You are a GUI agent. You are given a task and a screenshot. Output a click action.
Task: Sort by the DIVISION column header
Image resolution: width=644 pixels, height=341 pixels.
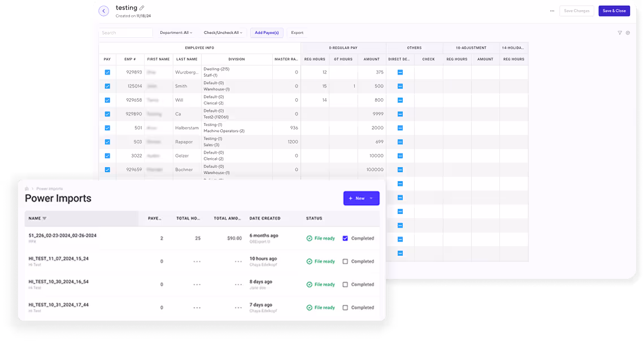pos(237,59)
